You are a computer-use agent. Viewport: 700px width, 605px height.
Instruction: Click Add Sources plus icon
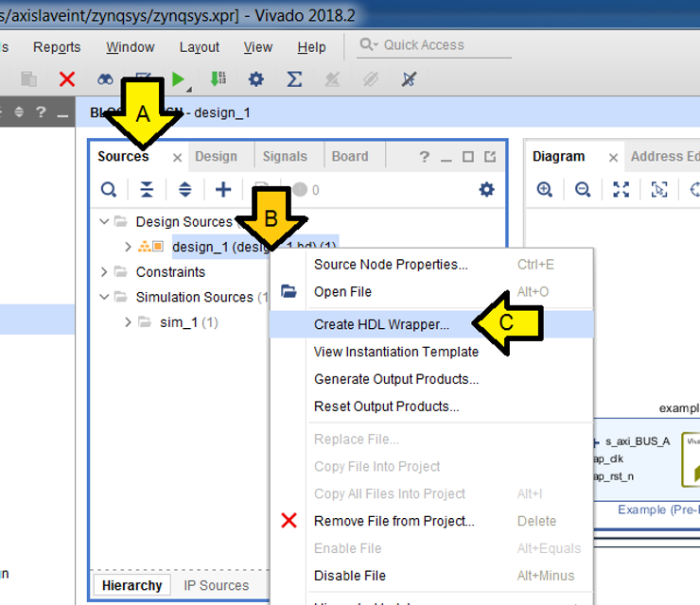point(223,190)
